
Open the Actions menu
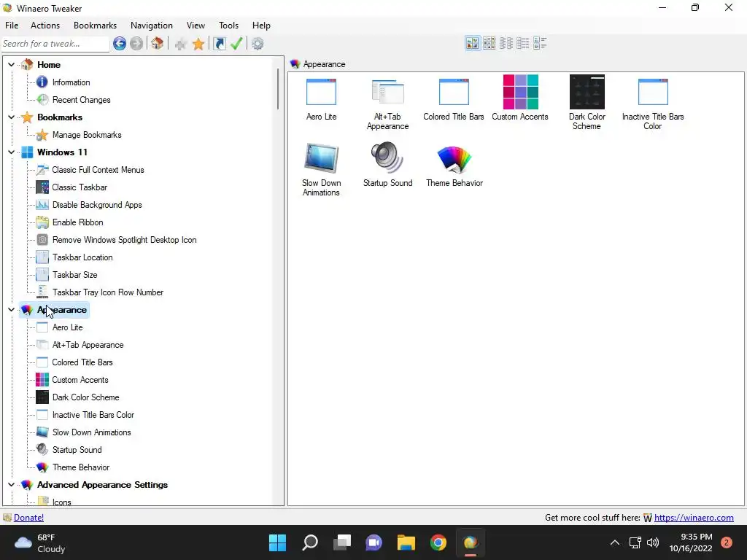45,26
